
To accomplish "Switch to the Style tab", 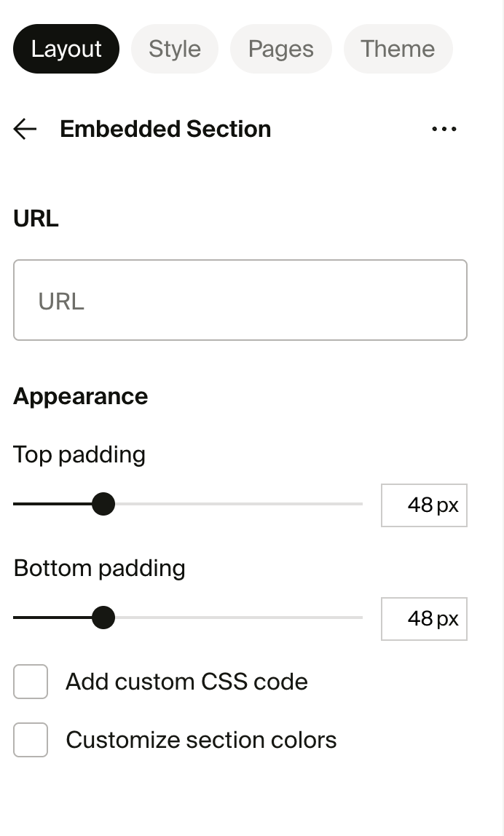I will tap(174, 49).
